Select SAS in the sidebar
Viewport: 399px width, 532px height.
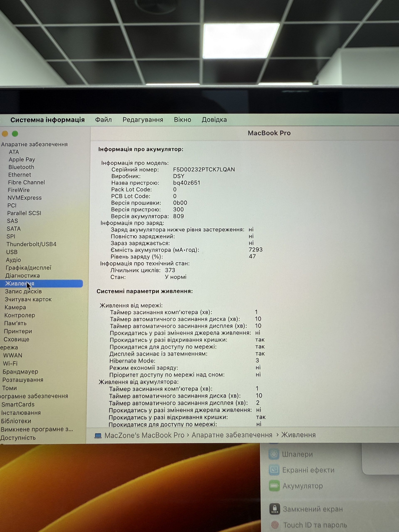coord(12,221)
